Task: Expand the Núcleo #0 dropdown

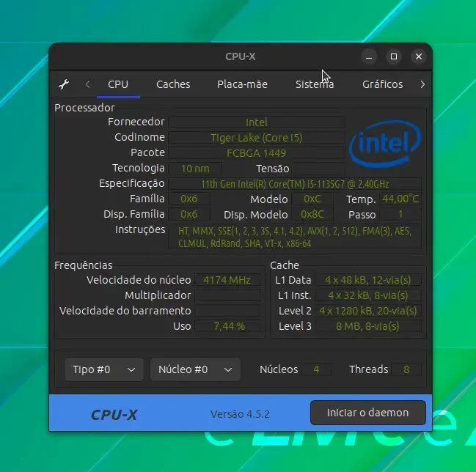Action: tap(195, 369)
